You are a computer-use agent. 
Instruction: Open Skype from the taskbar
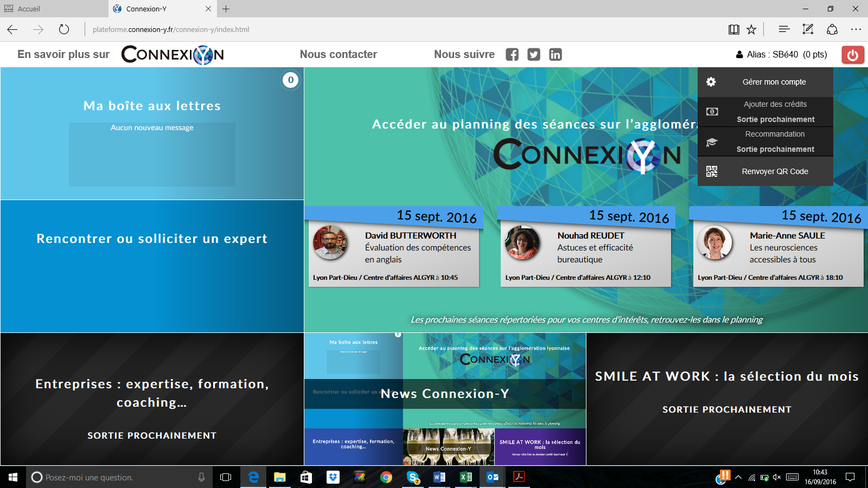tap(413, 477)
